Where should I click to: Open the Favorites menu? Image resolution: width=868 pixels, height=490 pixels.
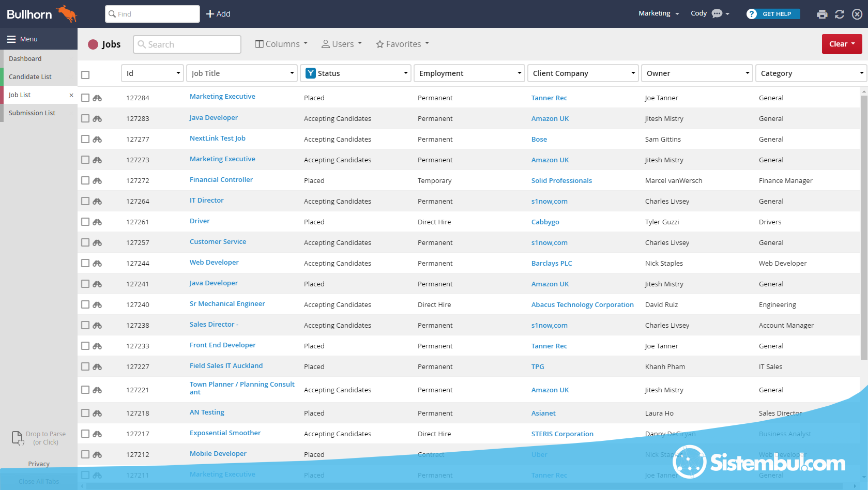coord(403,44)
